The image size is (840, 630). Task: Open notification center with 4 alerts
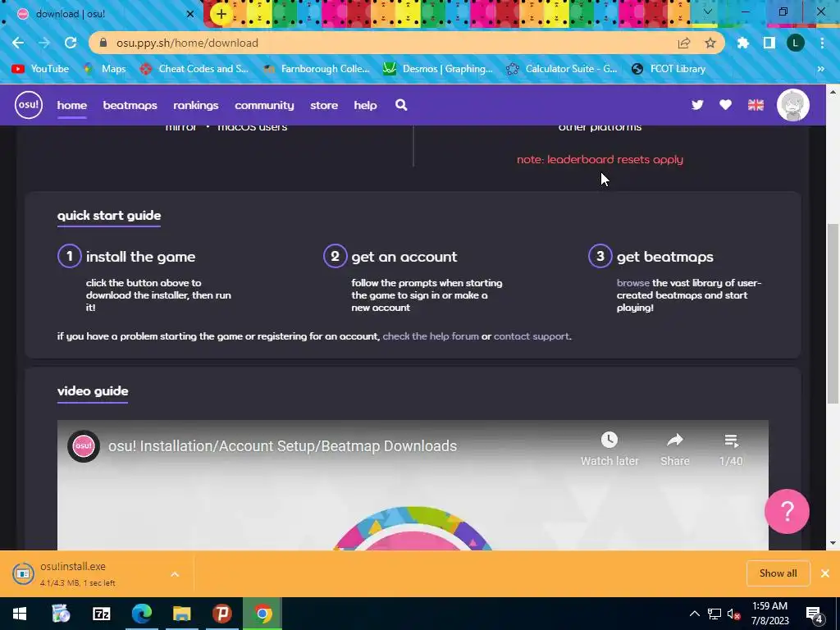pyautogui.click(x=815, y=614)
